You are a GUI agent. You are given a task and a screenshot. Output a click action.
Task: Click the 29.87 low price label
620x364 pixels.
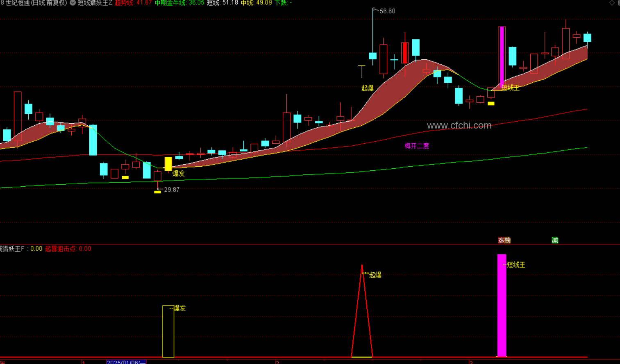[172, 190]
